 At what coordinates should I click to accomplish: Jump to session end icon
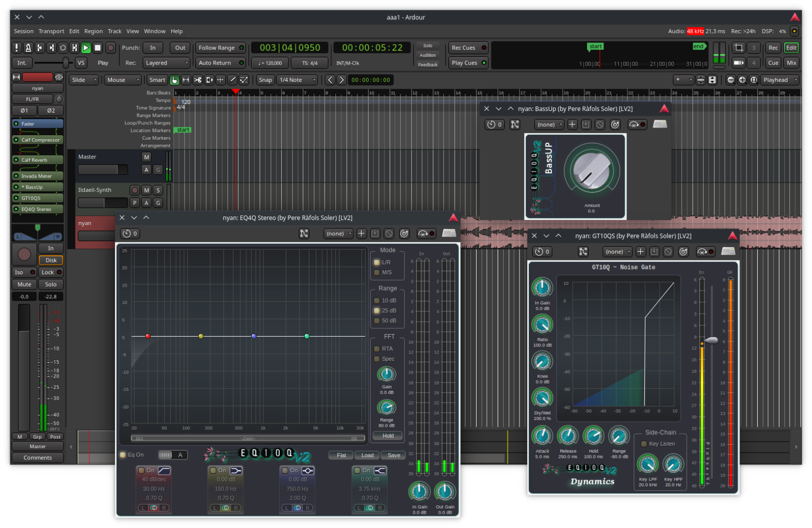point(51,48)
